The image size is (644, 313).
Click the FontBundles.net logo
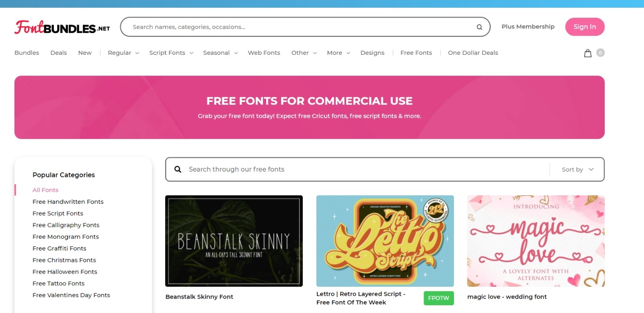[62, 27]
